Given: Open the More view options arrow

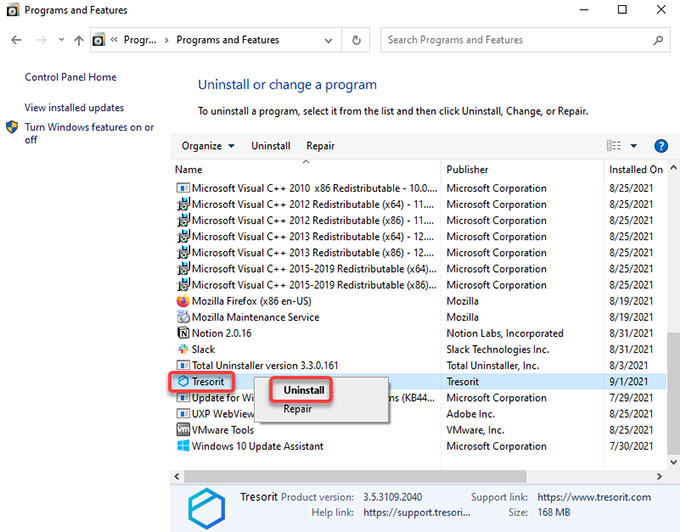Looking at the screenshot, I should click(x=634, y=146).
